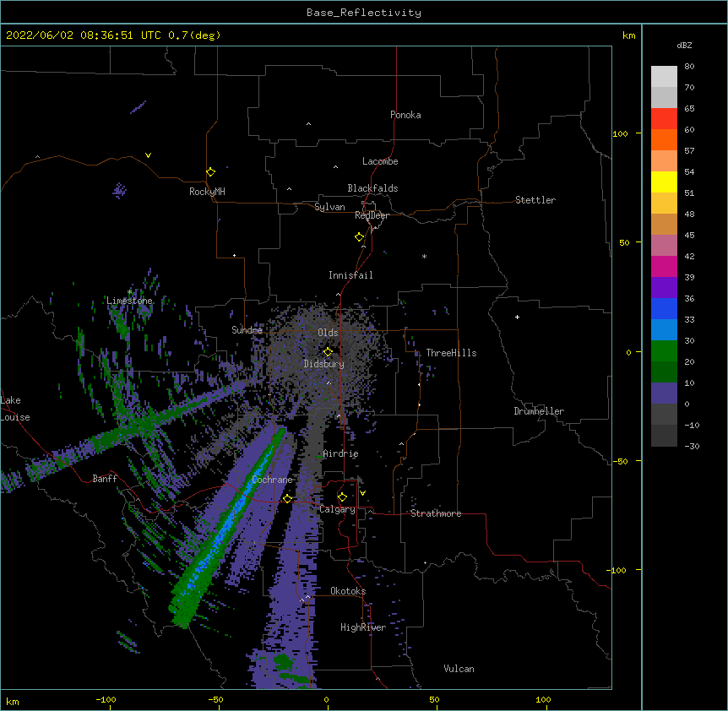Select the dBZ legend heading
728x711 pixels.
684,45
